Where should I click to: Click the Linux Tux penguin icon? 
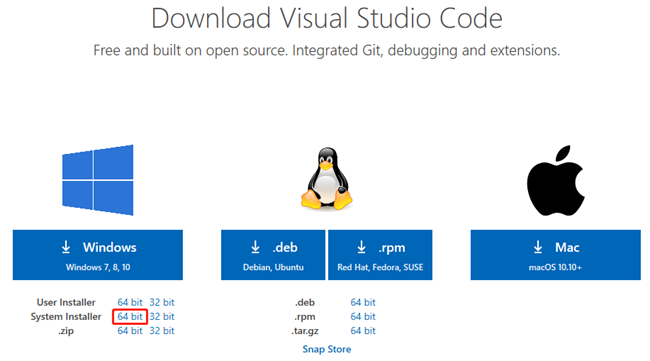[327, 179]
